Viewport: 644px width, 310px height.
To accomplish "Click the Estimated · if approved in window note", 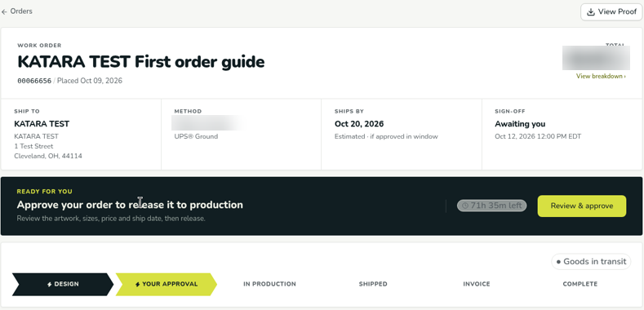I will click(386, 136).
